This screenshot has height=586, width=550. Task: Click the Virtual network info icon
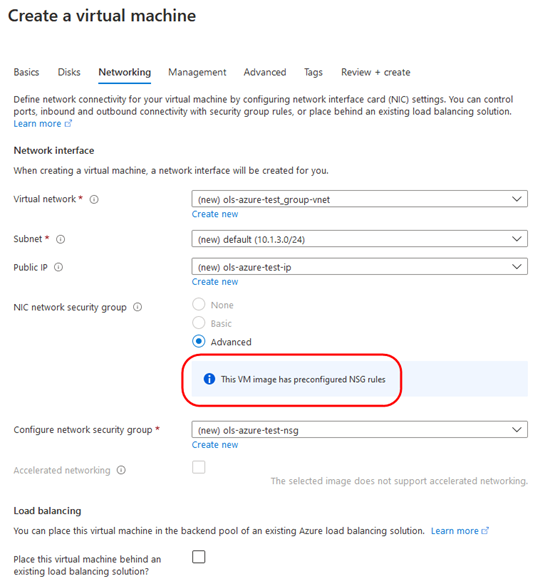pos(94,200)
